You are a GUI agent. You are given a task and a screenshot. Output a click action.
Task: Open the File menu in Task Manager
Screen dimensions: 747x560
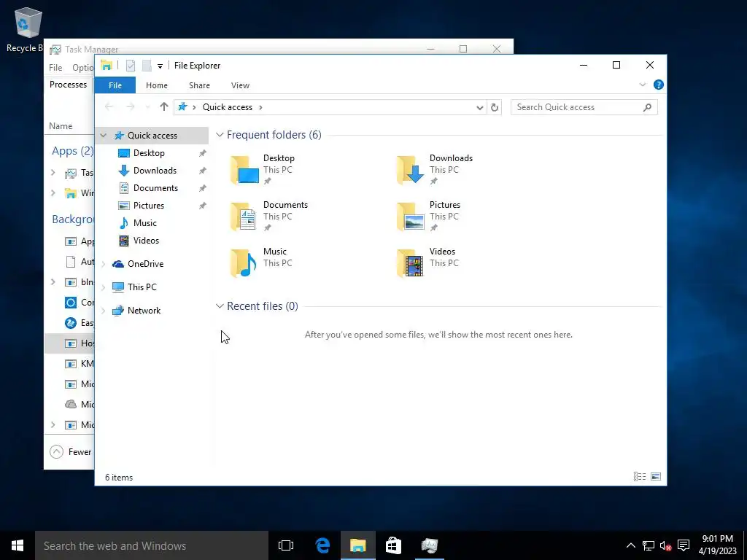(55, 68)
